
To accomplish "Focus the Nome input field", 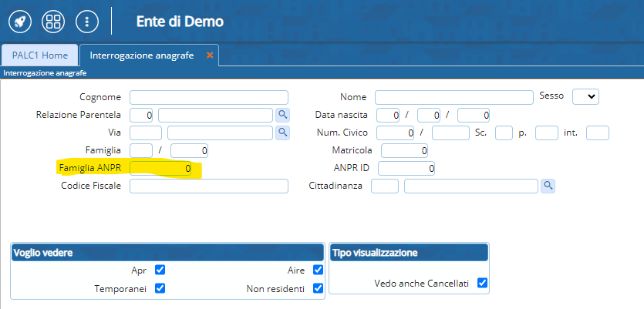I will [x=453, y=97].
